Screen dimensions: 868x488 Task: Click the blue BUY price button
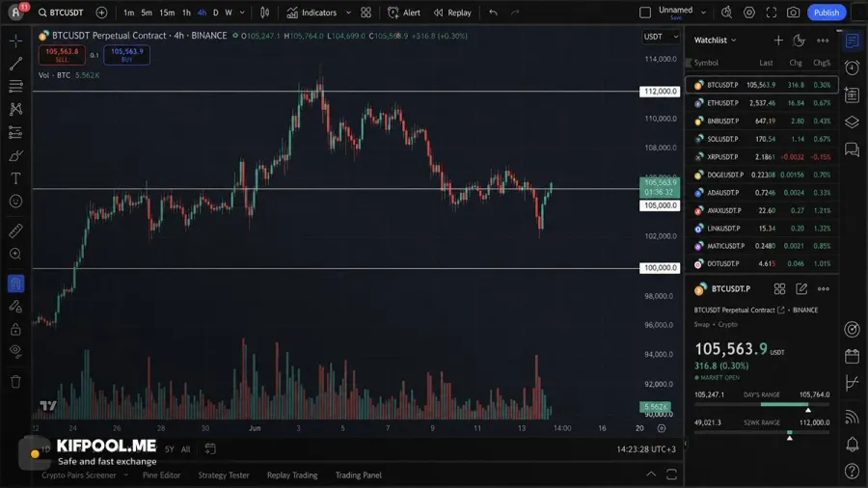[126, 54]
